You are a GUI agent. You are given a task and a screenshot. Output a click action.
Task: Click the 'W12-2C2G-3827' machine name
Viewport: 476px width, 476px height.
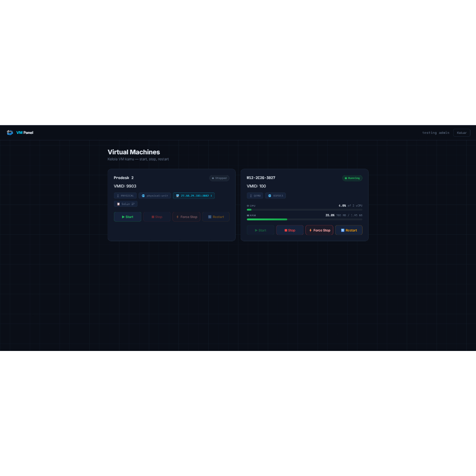tap(261, 178)
